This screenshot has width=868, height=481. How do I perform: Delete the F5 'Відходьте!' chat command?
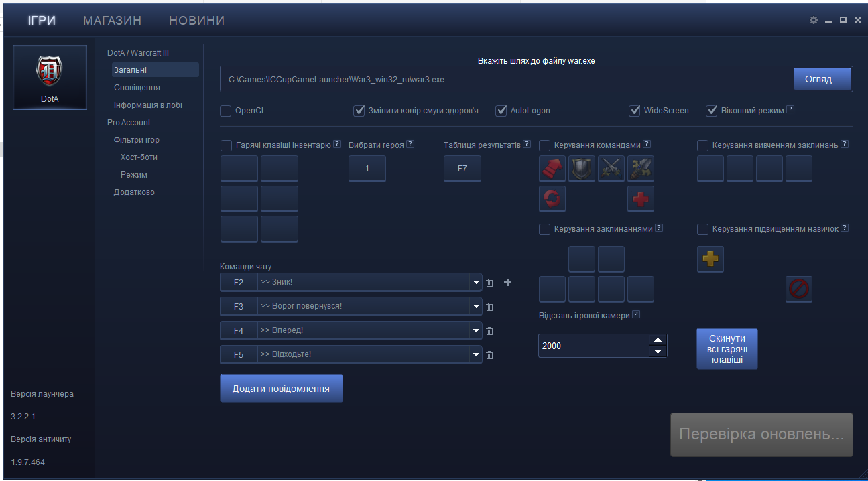489,355
